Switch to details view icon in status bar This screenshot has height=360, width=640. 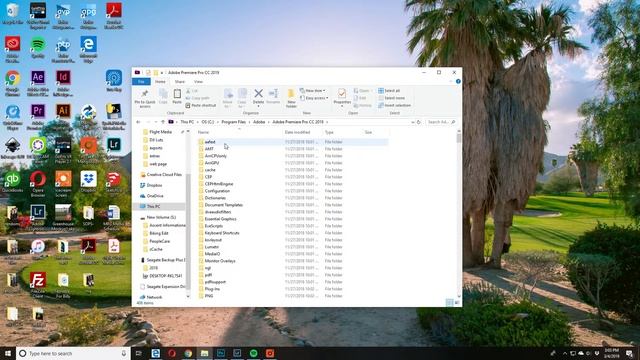pyautogui.click(x=449, y=303)
